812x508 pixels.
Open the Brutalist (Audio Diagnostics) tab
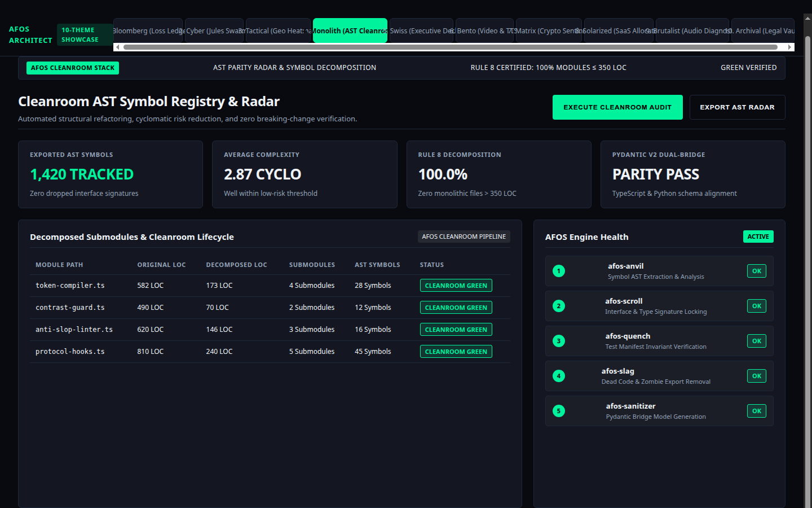pyautogui.click(x=692, y=30)
